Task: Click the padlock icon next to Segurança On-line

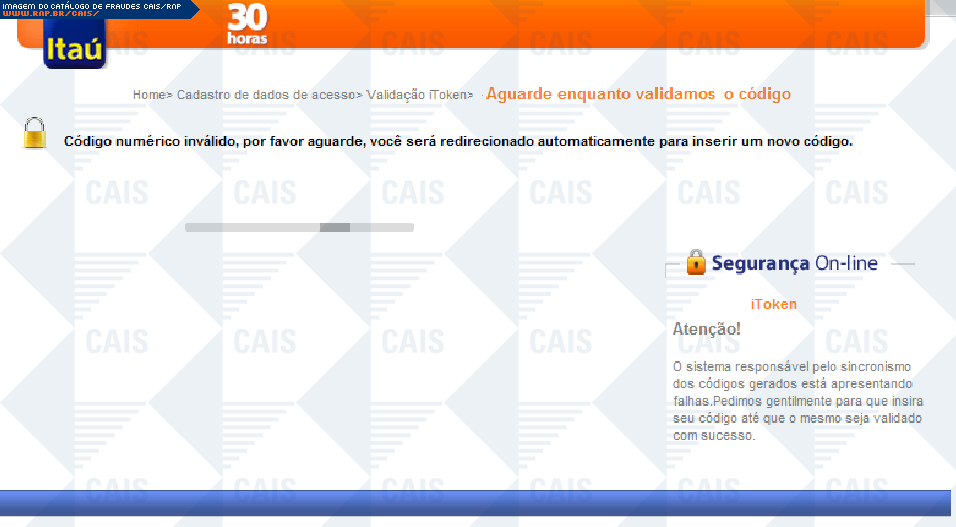Action: pos(696,263)
